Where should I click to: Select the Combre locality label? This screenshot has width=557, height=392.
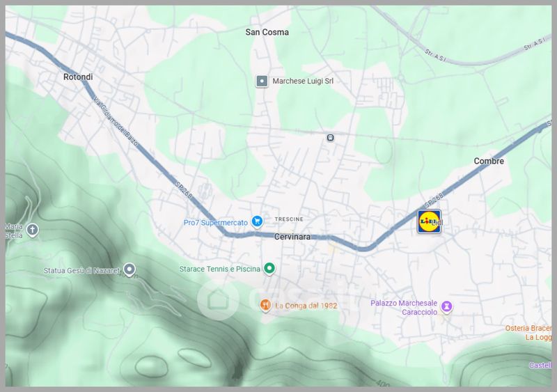[x=488, y=161]
